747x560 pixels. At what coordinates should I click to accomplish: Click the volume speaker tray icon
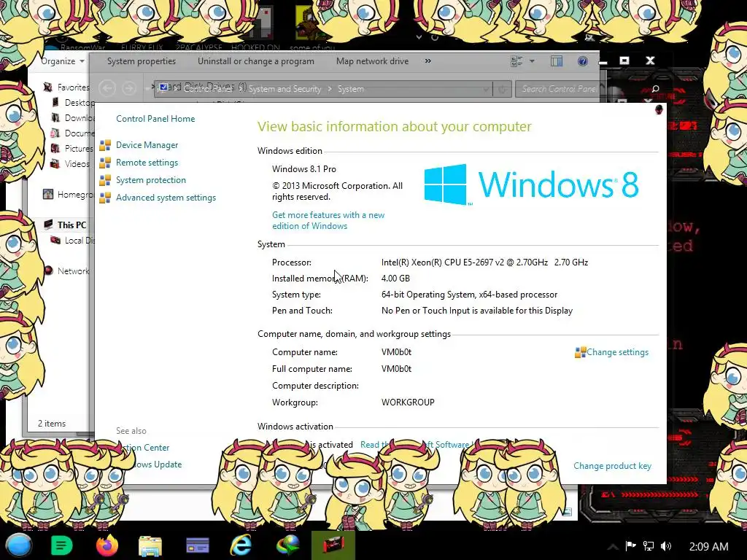[x=666, y=546]
